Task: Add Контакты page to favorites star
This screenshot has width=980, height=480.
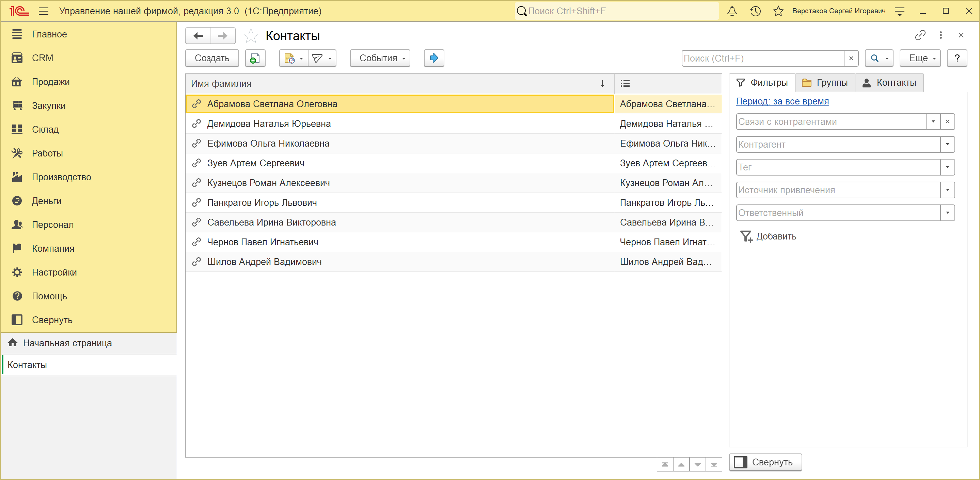Action: 251,36
